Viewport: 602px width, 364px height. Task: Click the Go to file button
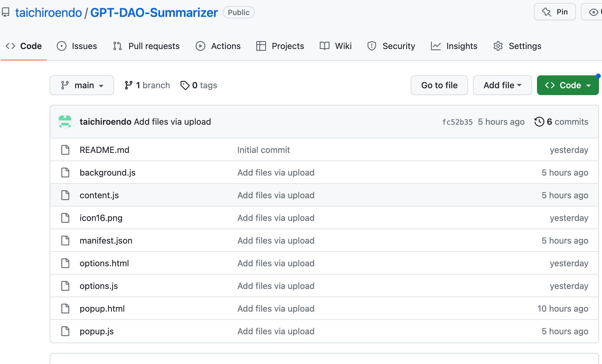(439, 85)
